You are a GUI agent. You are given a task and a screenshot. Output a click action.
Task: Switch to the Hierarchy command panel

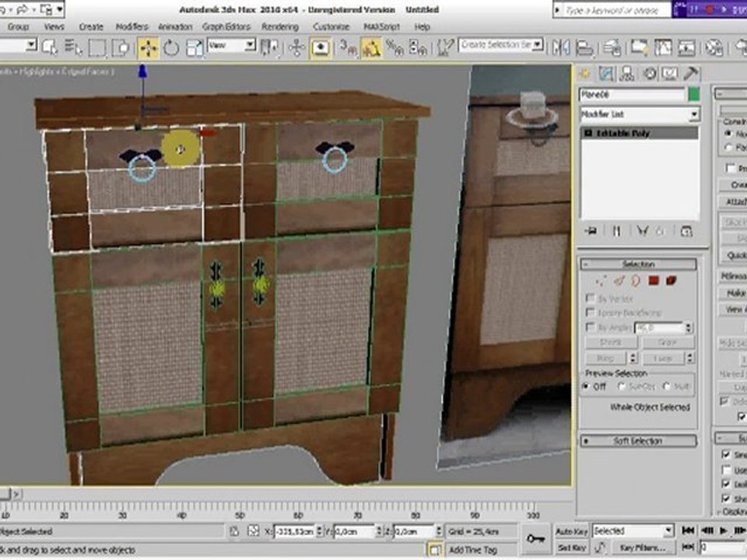(x=627, y=73)
